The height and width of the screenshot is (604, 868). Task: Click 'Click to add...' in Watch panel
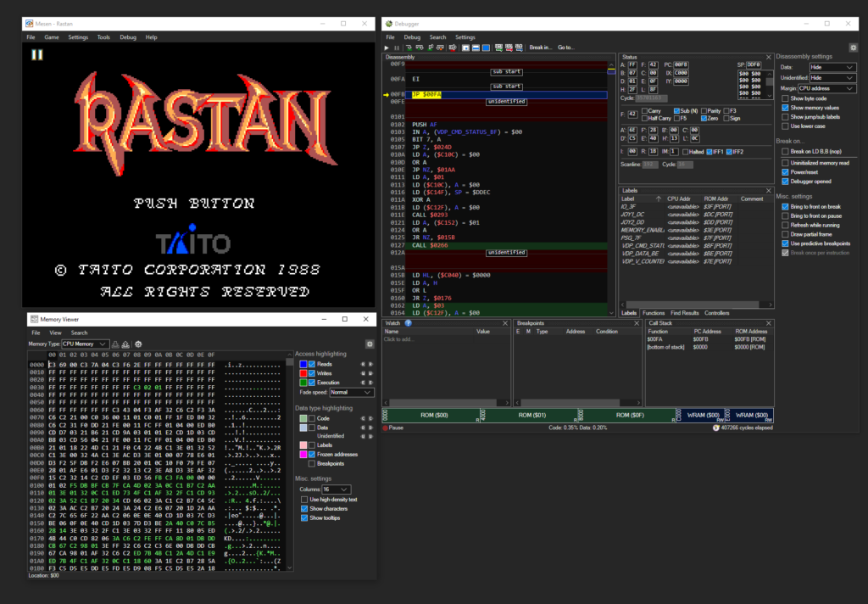[x=398, y=339]
